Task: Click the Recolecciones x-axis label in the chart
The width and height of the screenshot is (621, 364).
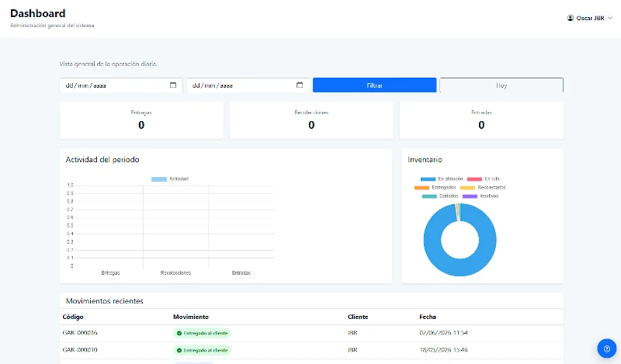Action: point(175,273)
